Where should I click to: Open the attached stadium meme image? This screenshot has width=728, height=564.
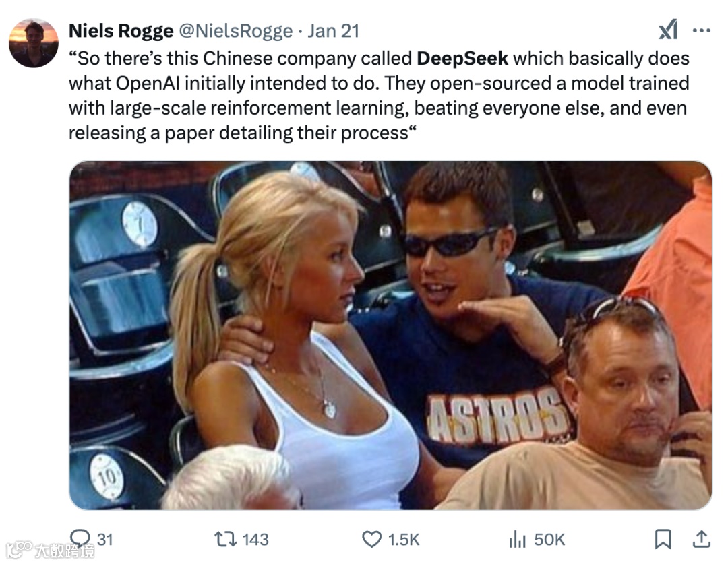[390, 335]
